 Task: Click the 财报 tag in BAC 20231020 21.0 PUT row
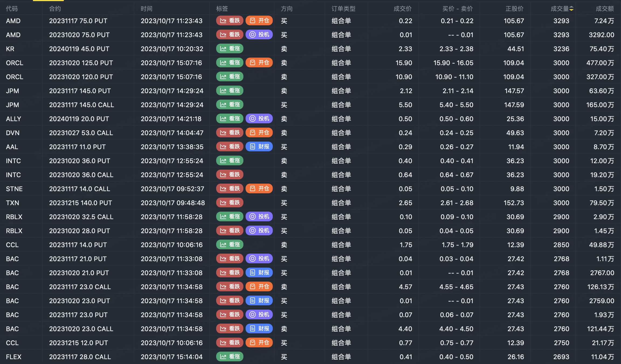[259, 273]
